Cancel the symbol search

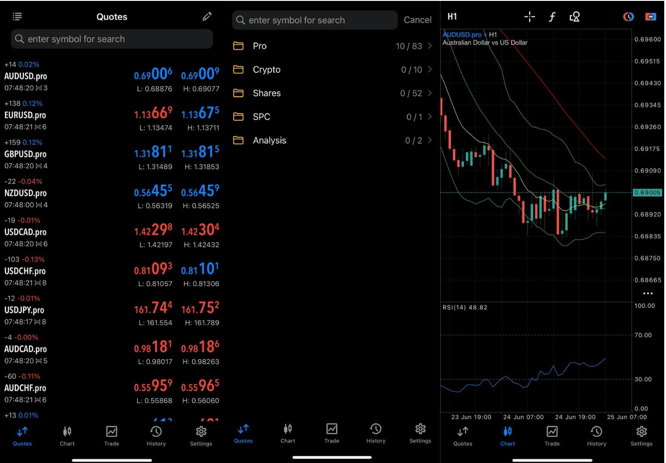coord(418,20)
